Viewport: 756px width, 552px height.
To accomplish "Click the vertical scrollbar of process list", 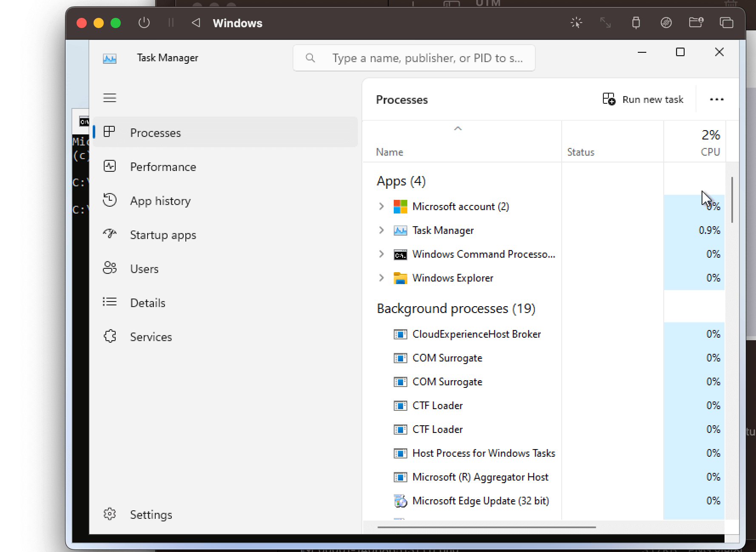I will click(x=732, y=200).
